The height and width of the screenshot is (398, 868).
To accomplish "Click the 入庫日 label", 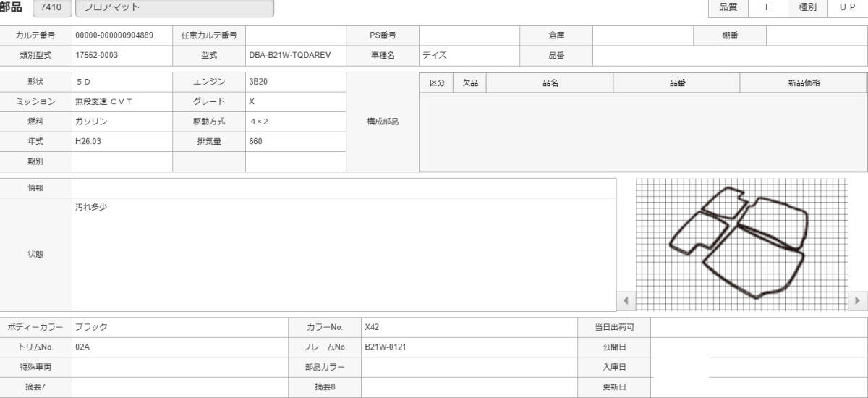I will click(x=614, y=367).
